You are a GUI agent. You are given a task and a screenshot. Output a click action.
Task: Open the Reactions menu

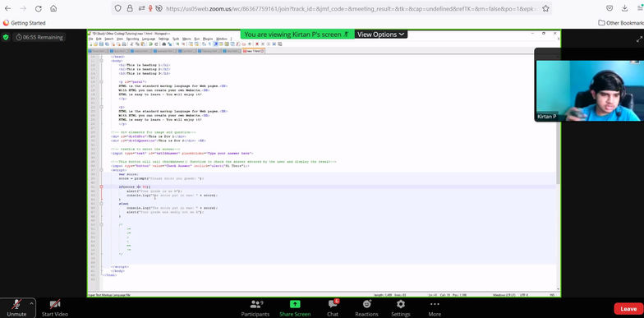pos(366,307)
